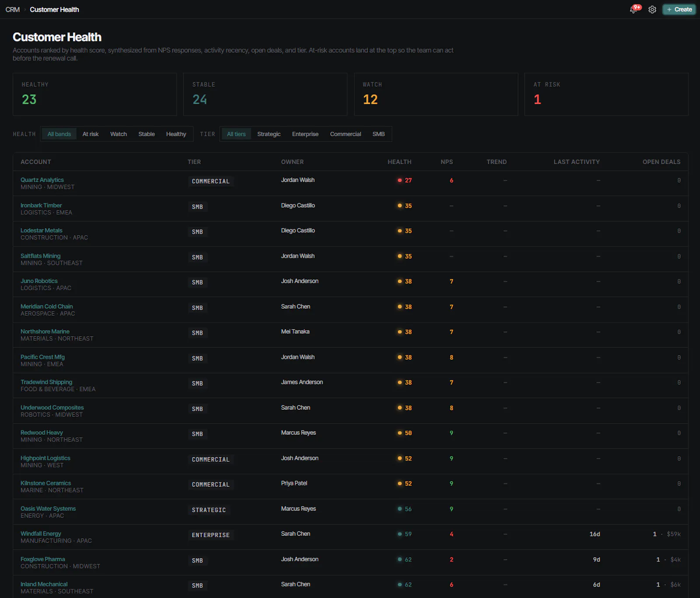Image resolution: width=700 pixels, height=598 pixels.
Task: Select the All tiers filter
Action: pyautogui.click(x=236, y=134)
